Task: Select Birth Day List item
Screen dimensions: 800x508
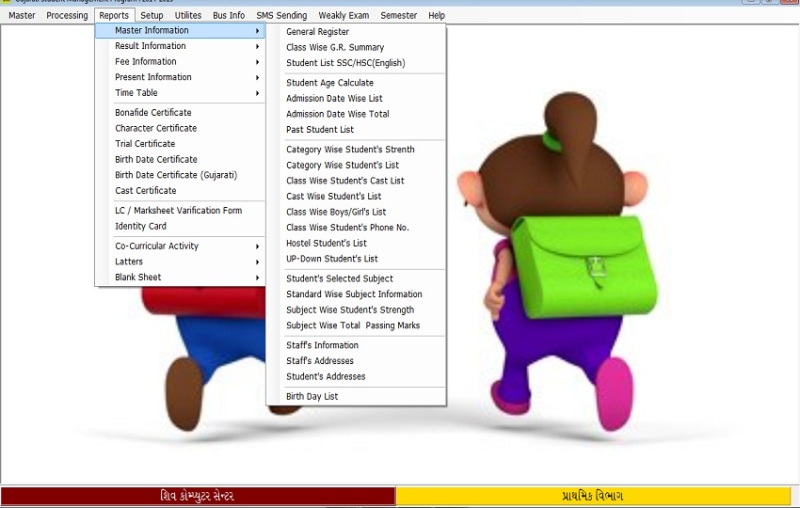Action: click(x=312, y=396)
